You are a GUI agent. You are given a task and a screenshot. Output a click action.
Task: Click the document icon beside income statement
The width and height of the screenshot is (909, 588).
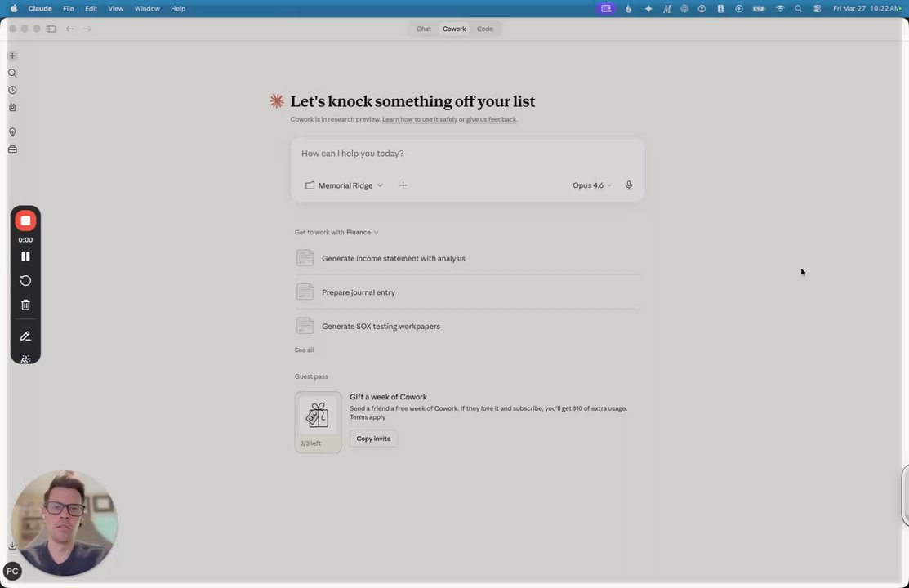point(305,258)
